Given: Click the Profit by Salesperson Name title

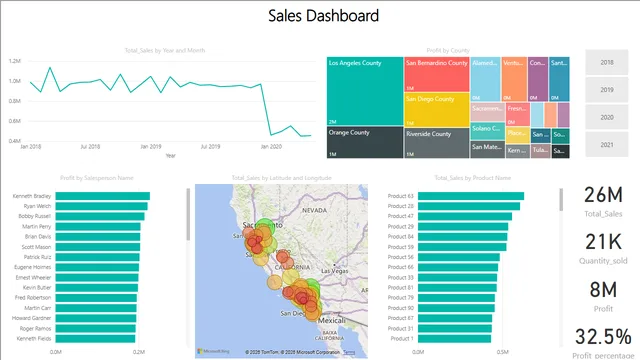Looking at the screenshot, I should coord(97,178).
